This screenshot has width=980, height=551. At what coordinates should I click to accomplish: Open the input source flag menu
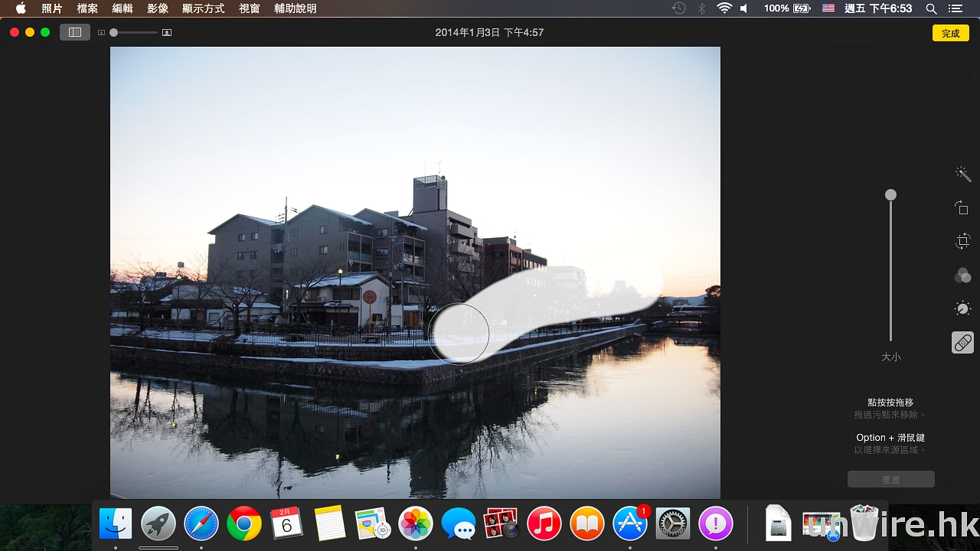click(828, 8)
